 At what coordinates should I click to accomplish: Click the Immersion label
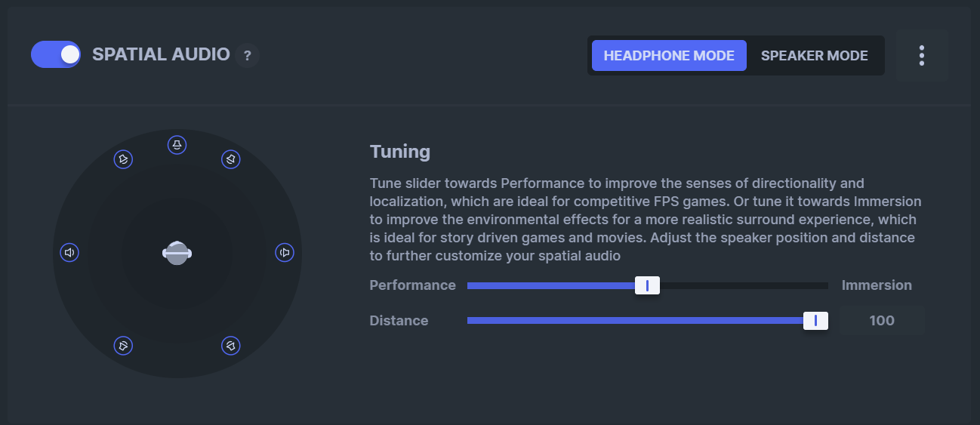point(877,285)
